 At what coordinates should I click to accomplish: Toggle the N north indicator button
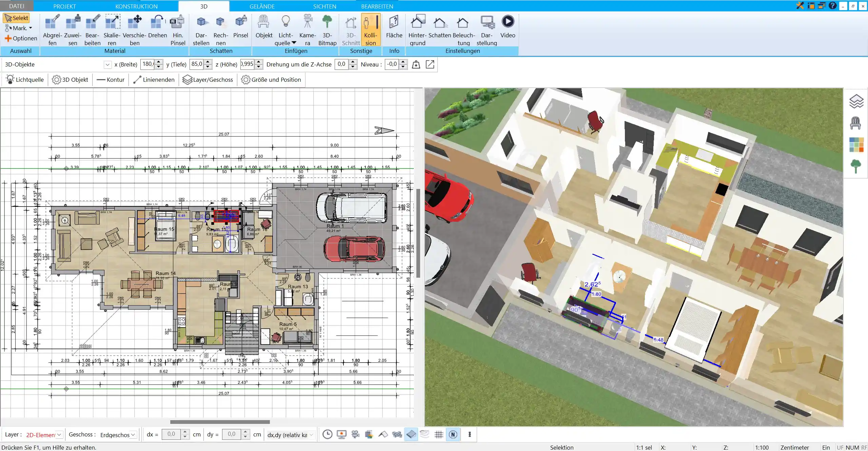click(453, 434)
